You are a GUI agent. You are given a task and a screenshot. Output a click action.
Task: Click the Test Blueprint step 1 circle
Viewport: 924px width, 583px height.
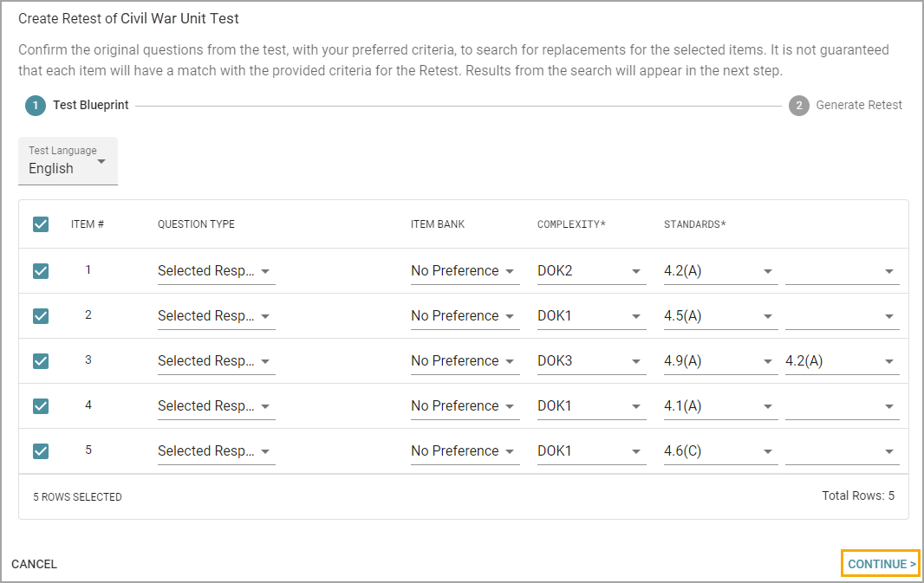[x=36, y=106]
